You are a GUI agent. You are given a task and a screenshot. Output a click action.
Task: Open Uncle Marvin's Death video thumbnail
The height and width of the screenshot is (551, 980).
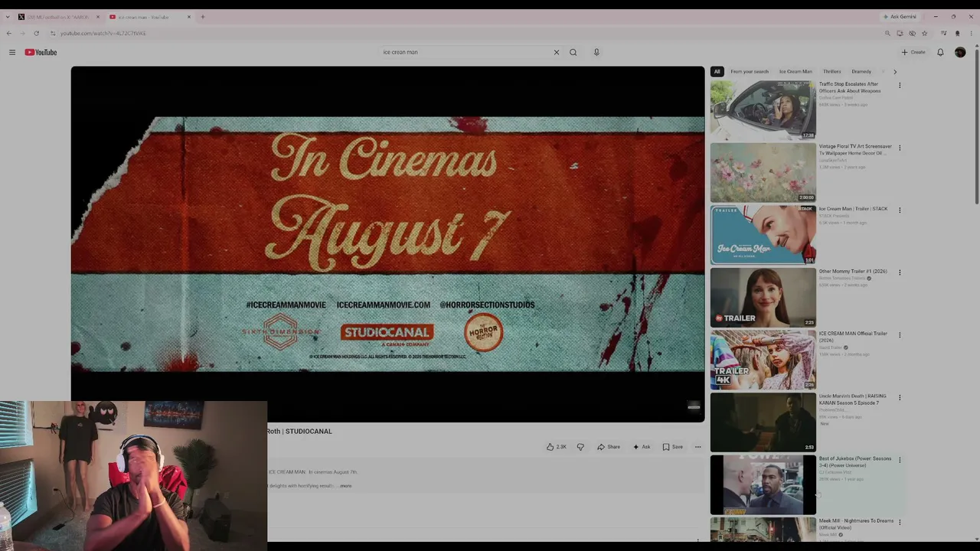(x=763, y=422)
